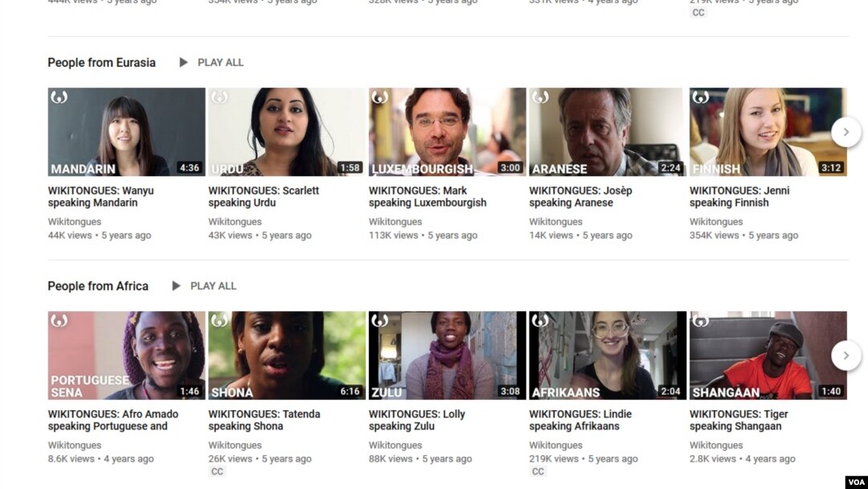Click Wikitongues channel under Shona video
868x489 pixels.
tap(235, 446)
